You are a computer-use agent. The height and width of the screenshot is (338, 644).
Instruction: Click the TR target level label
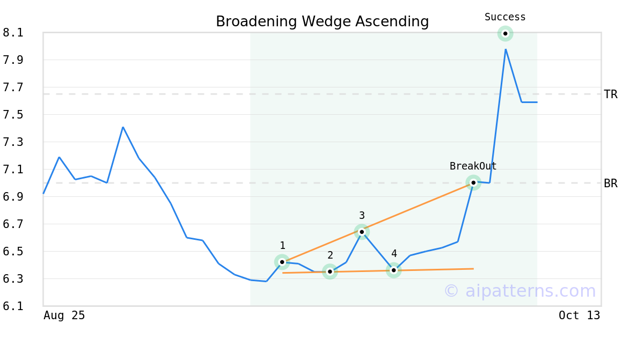point(611,94)
